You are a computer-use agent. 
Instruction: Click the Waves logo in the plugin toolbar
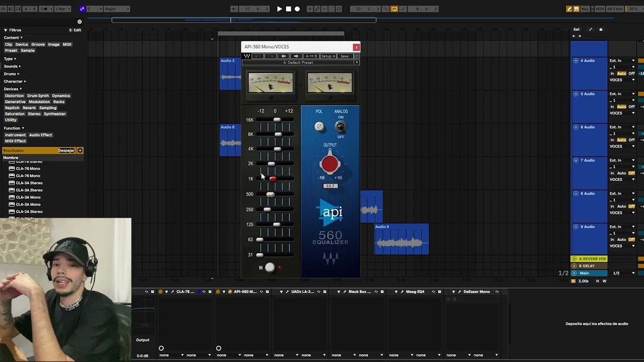pos(247,56)
